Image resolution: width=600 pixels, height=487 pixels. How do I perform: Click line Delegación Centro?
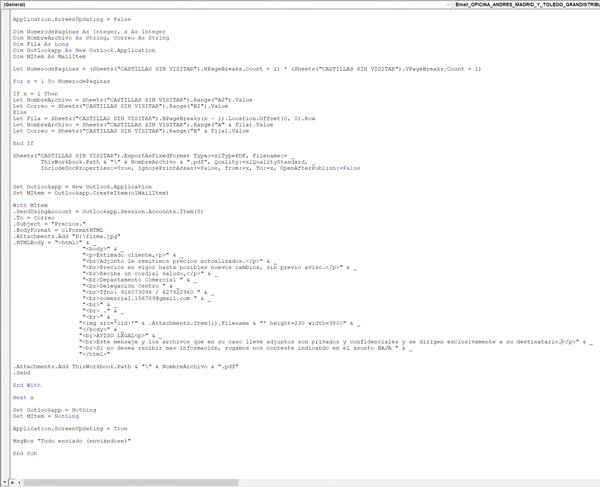(131, 286)
